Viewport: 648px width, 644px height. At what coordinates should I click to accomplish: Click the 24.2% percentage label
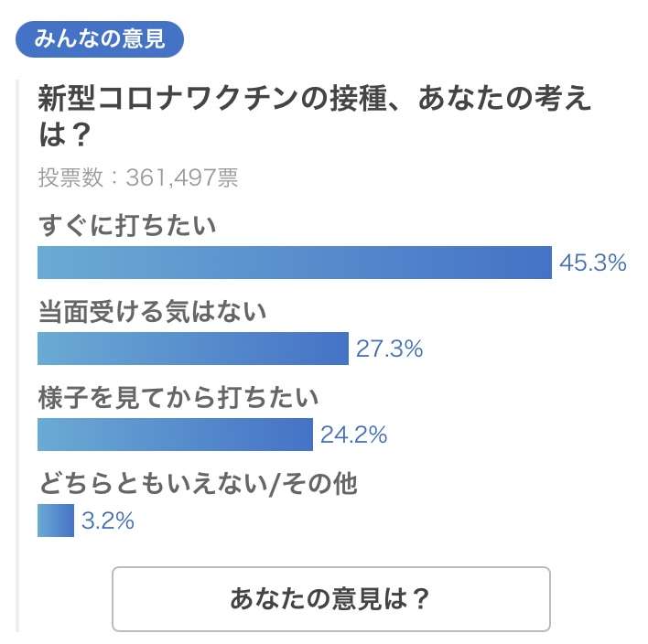click(x=354, y=435)
